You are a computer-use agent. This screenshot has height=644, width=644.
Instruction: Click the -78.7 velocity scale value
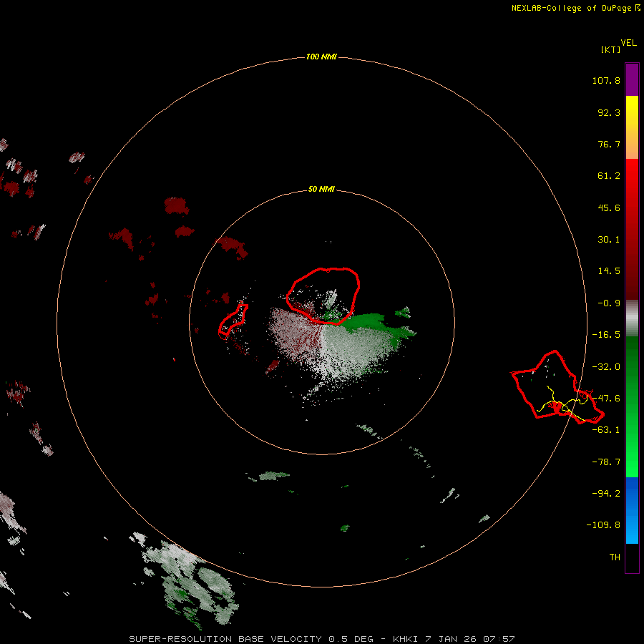(x=606, y=462)
